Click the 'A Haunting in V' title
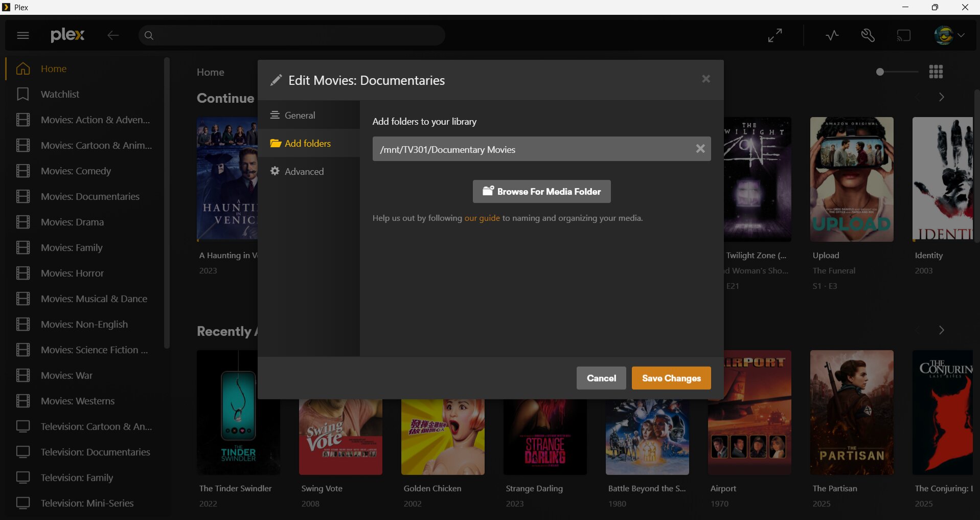This screenshot has height=520, width=980. point(229,255)
